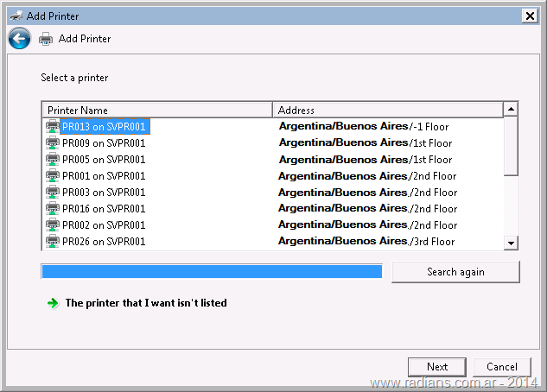
Task: Click the PR005 printer icon
Action: click(53, 160)
